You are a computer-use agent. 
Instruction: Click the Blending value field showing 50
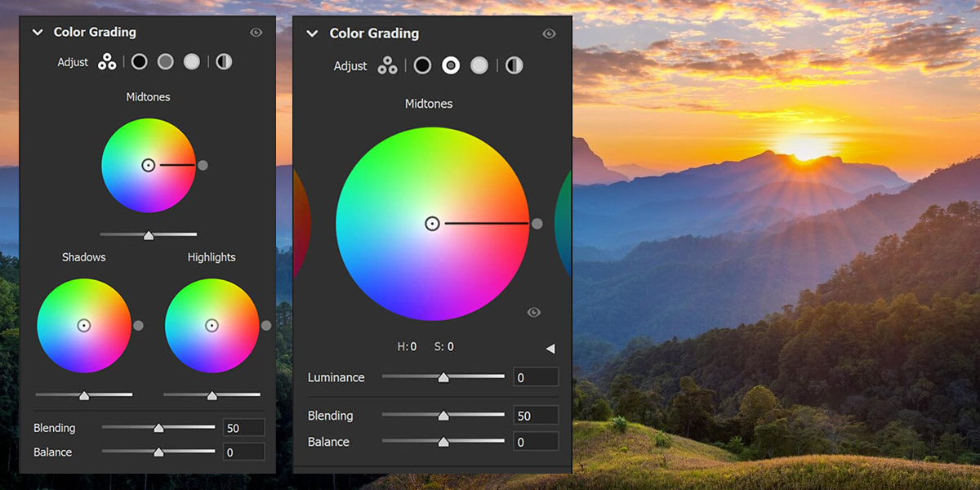[x=535, y=415]
